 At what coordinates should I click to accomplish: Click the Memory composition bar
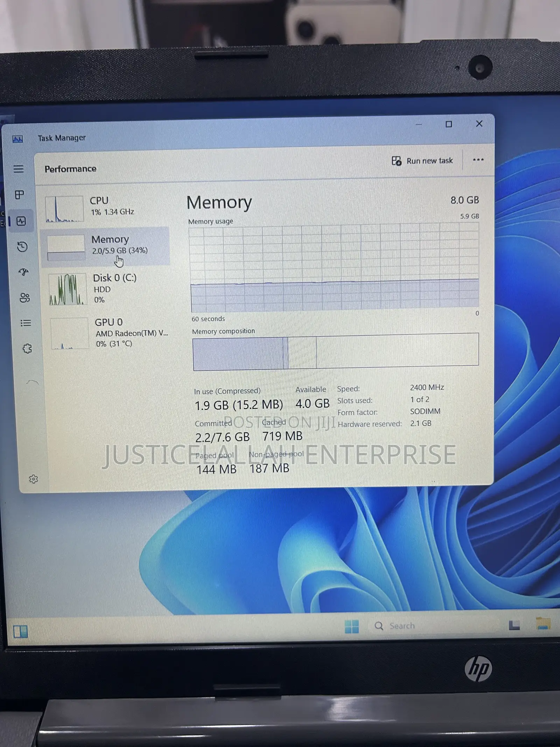coord(336,351)
